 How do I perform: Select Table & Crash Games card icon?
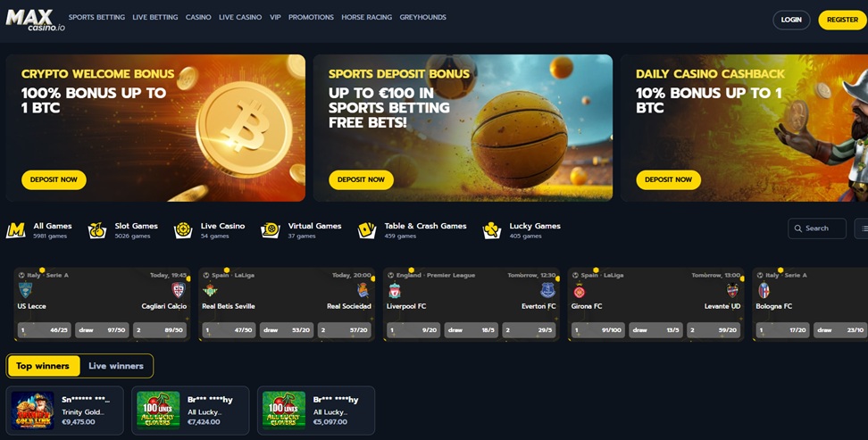[x=367, y=230]
